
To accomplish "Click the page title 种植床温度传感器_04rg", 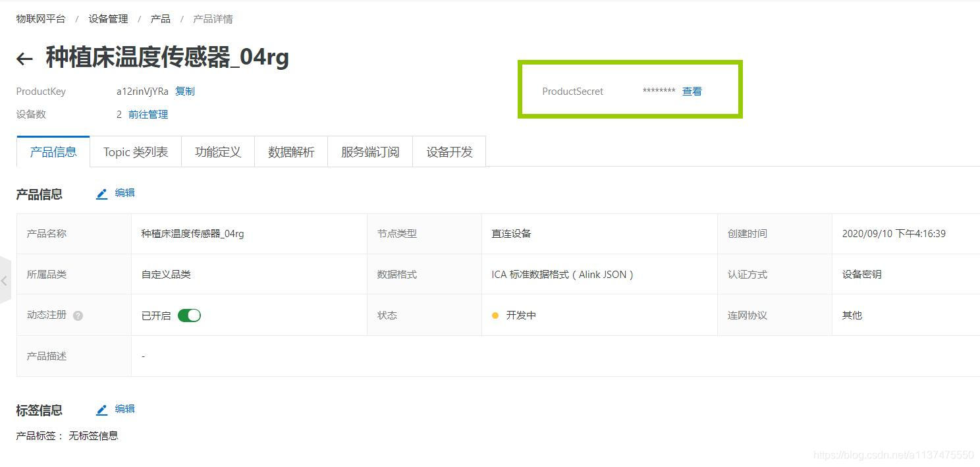I will pos(167,58).
